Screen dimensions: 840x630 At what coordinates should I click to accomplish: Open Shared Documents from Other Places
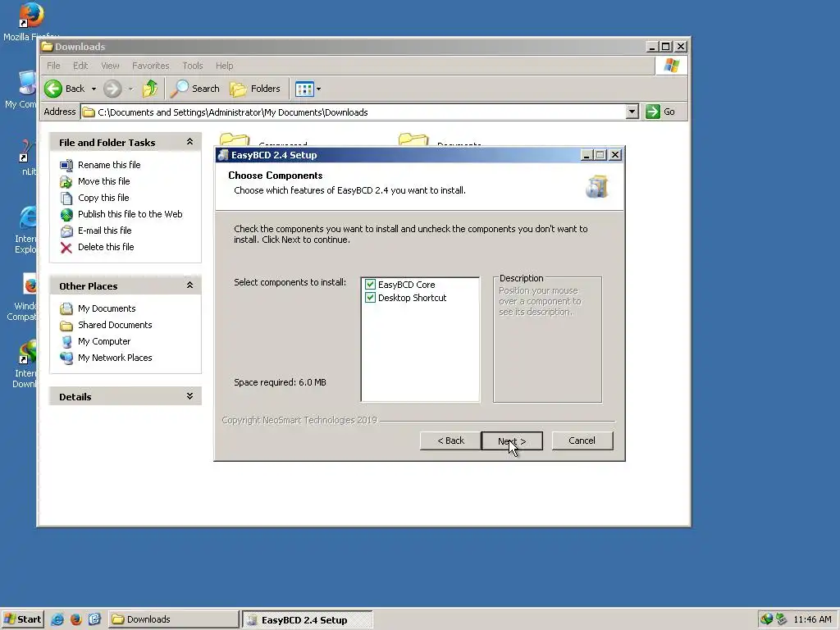(x=115, y=325)
